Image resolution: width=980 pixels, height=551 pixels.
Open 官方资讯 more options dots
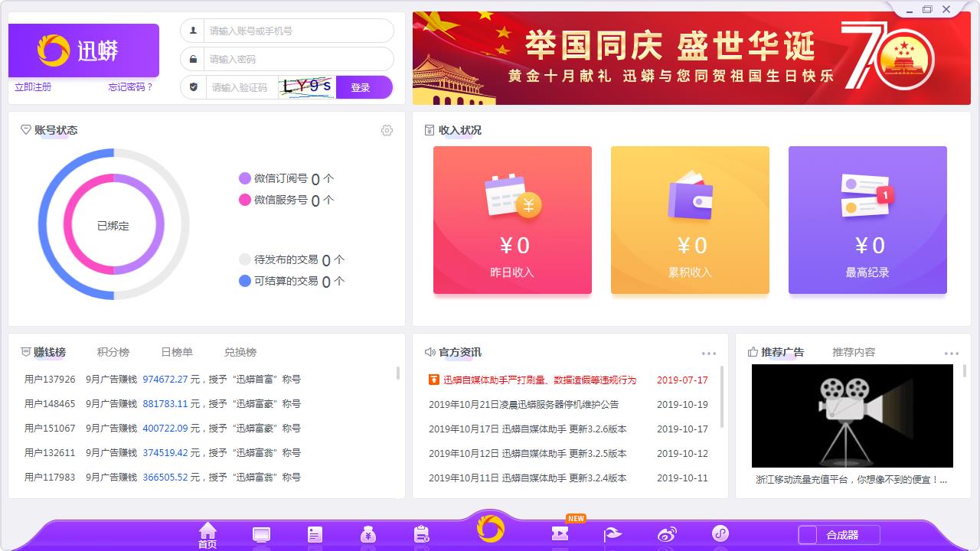709,354
